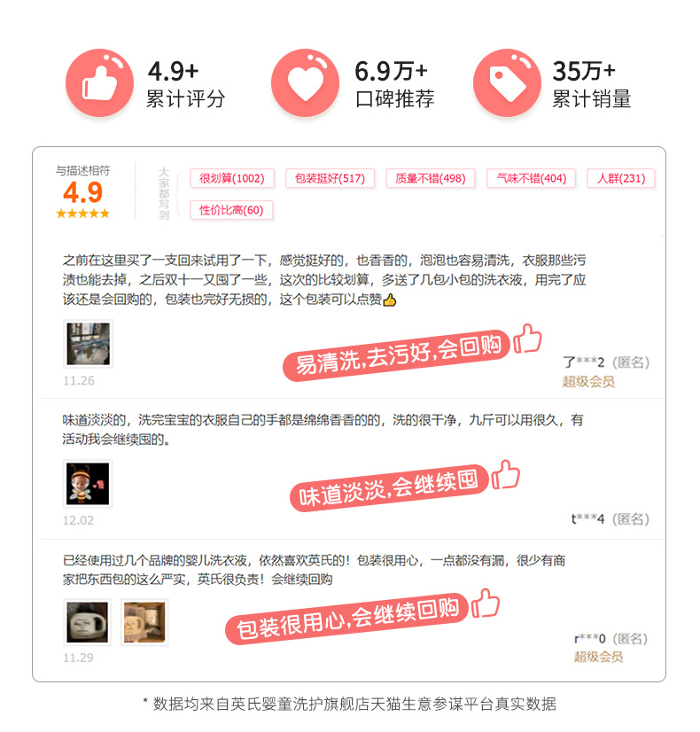The width and height of the screenshot is (700, 732).
Task: Click the thumbs-up rating circle icon
Action: coord(99,83)
